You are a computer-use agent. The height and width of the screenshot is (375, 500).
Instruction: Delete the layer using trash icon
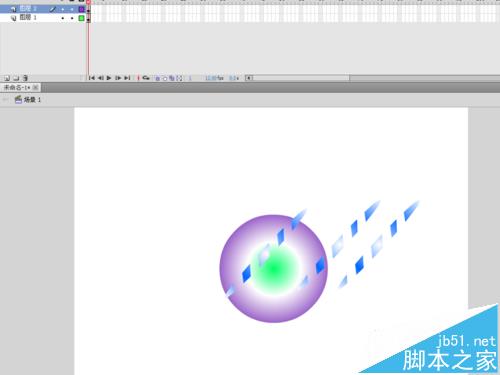click(x=25, y=78)
